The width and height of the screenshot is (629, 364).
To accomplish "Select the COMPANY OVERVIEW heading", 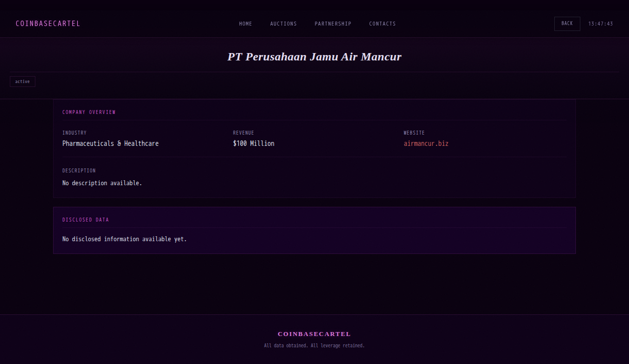I will (x=89, y=112).
